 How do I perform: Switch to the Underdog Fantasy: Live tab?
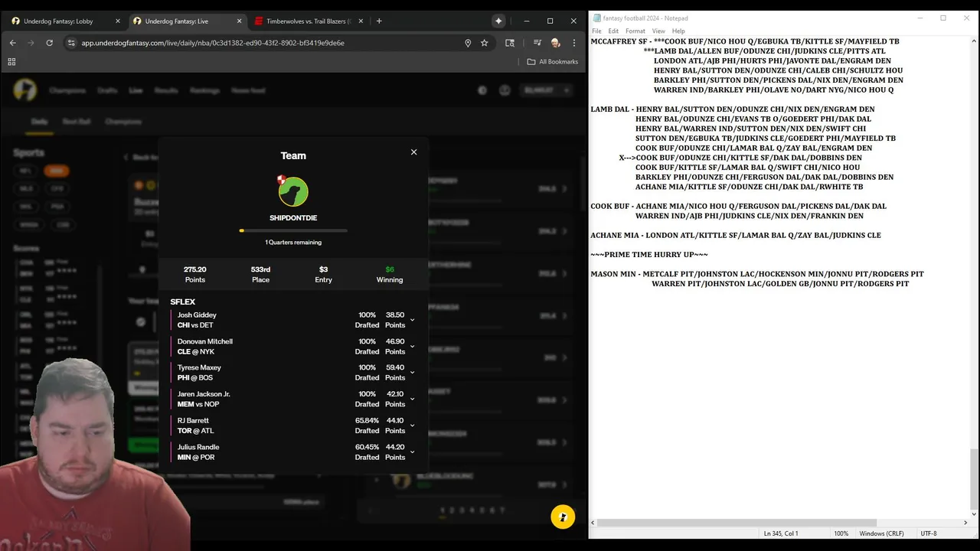pyautogui.click(x=186, y=21)
